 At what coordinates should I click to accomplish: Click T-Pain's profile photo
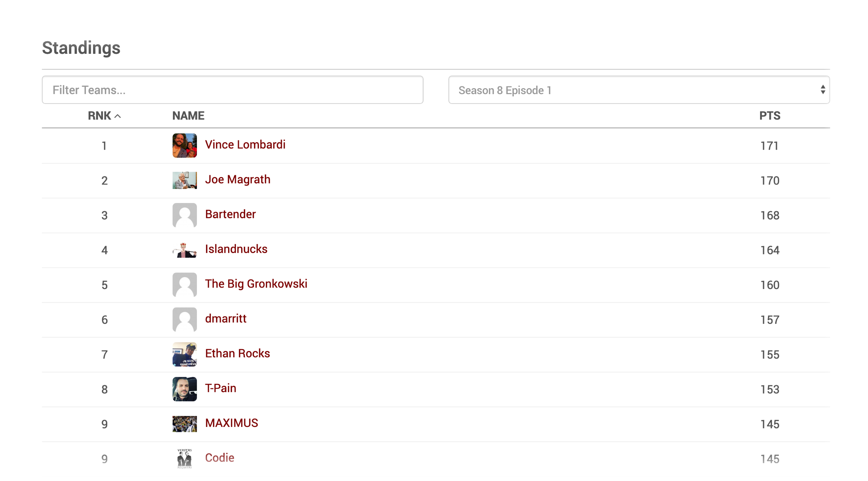(184, 389)
